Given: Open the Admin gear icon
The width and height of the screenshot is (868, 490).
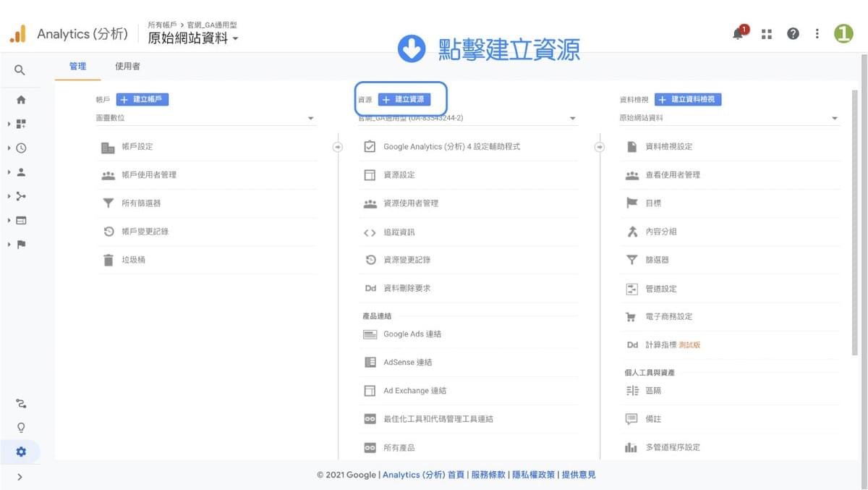Looking at the screenshot, I should pos(21,452).
